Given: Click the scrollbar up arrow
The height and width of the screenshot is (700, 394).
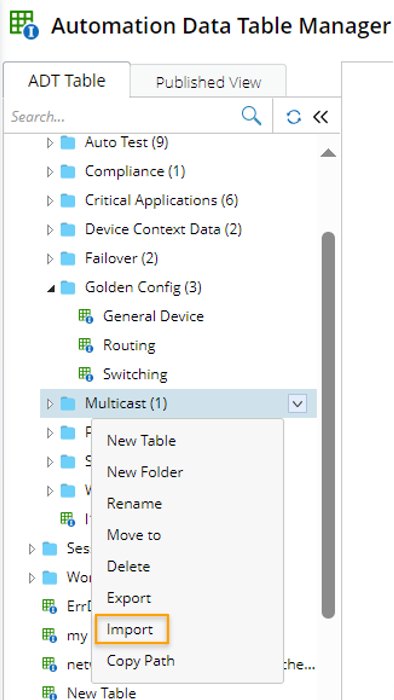Looking at the screenshot, I should 328,153.
